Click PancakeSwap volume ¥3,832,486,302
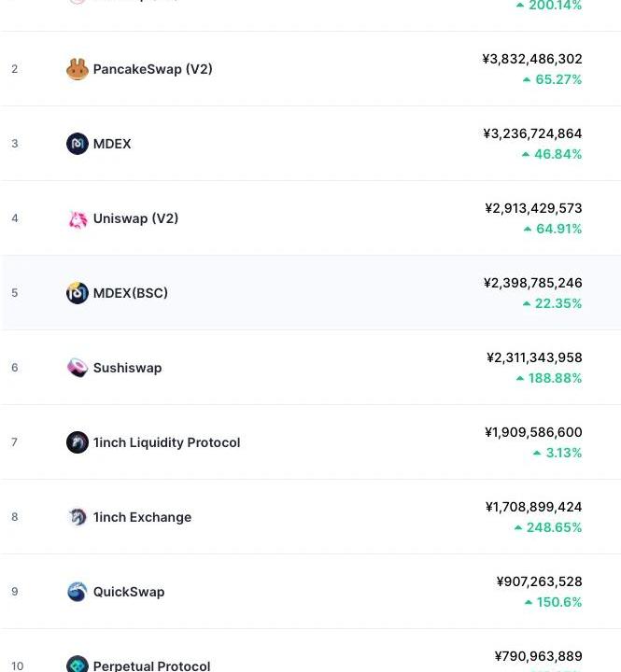 click(x=532, y=59)
